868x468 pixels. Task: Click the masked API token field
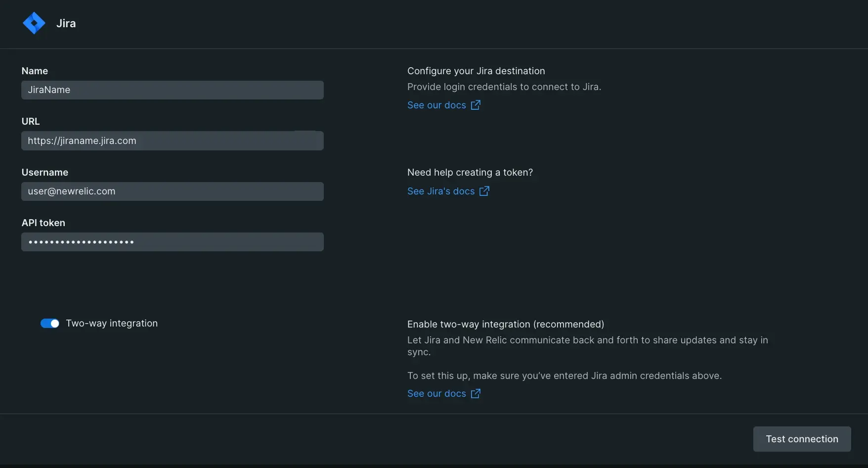tap(172, 242)
